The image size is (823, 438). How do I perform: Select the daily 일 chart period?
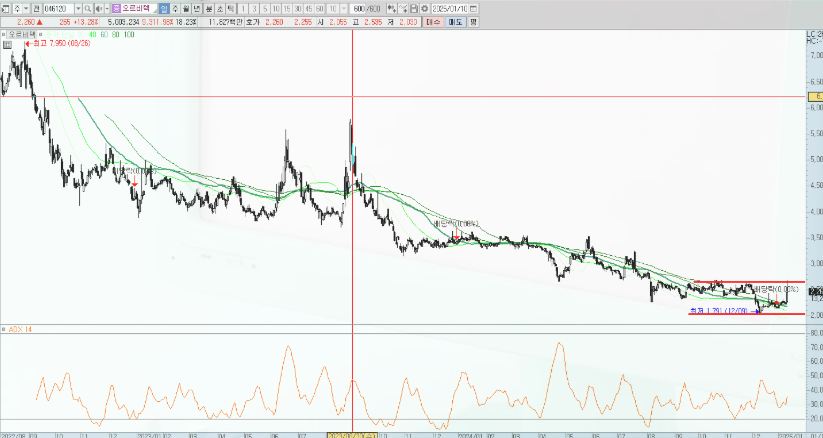(x=163, y=9)
